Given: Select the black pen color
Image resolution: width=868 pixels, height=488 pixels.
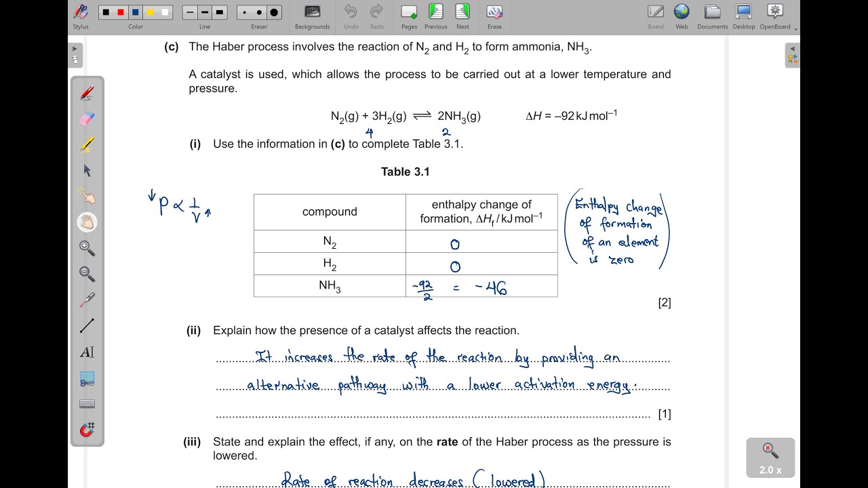Looking at the screenshot, I should click(x=106, y=12).
